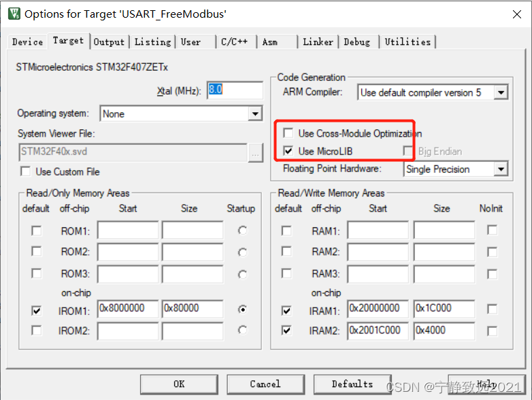The width and height of the screenshot is (532, 400).
Task: Check the RAM1 default checkbox
Action: tap(286, 231)
